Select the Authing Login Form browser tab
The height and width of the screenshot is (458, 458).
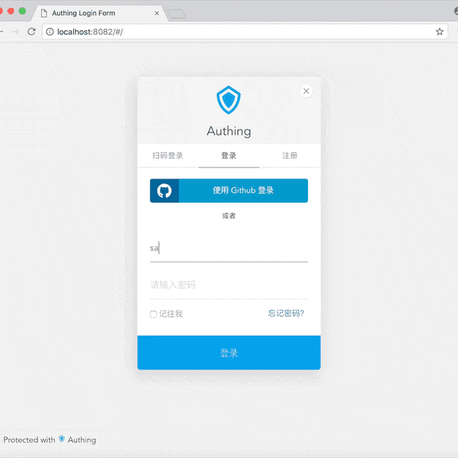click(x=99, y=13)
